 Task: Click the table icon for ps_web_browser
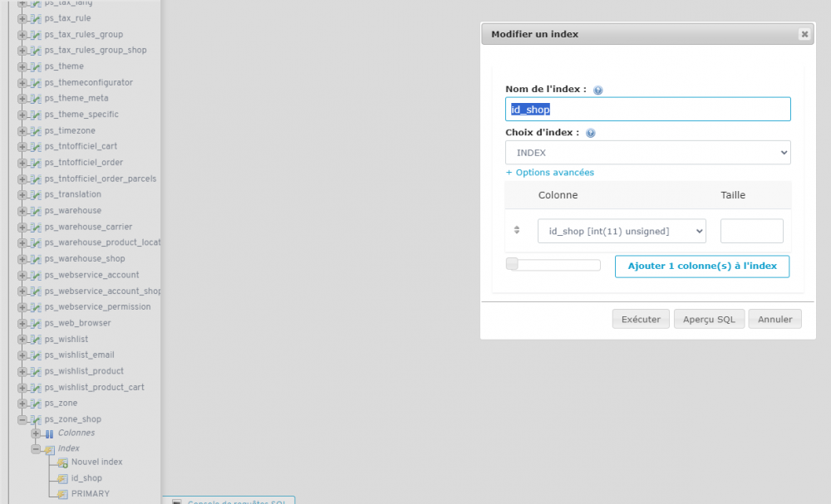(x=36, y=324)
